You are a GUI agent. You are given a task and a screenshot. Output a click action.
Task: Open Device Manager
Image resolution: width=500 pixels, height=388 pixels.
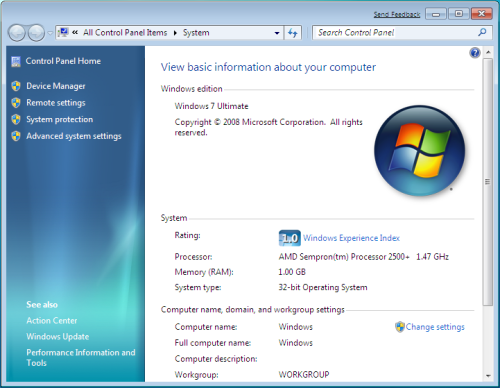click(x=56, y=86)
